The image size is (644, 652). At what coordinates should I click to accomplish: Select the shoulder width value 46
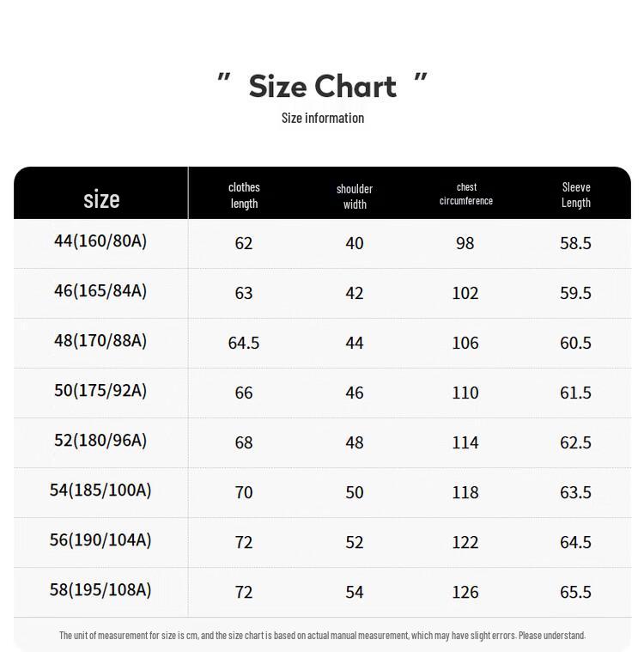pyautogui.click(x=355, y=393)
